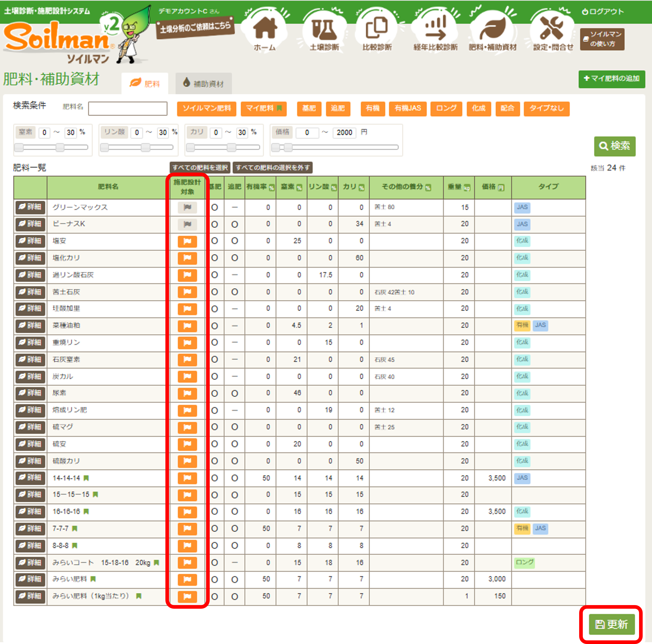Click the 肥料名 search input field

tap(128, 108)
